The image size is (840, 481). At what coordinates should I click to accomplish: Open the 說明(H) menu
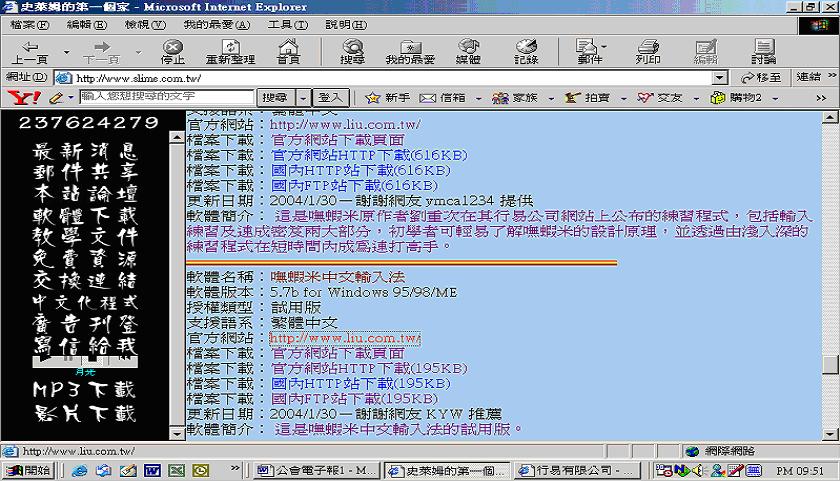point(346,25)
